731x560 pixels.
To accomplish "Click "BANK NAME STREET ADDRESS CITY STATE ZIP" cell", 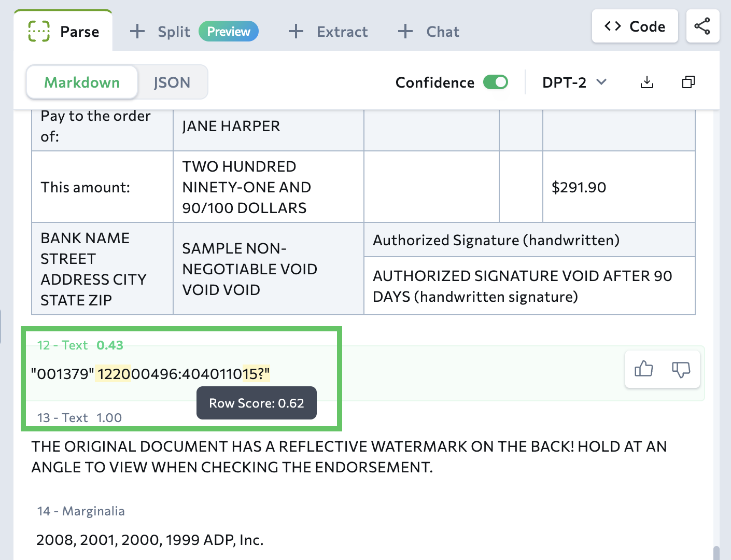I will pos(102,269).
